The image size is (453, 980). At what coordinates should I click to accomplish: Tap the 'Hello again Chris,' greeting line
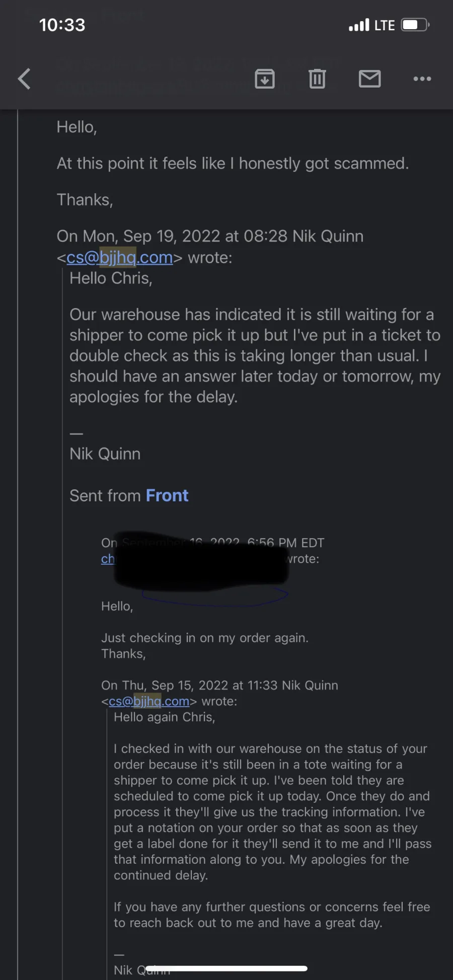pos(164,717)
